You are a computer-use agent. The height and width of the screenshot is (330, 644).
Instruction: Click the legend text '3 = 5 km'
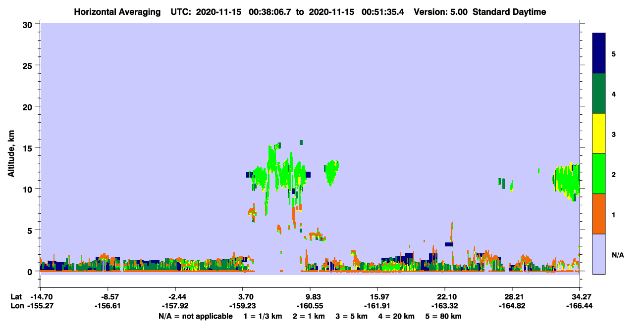352,316
